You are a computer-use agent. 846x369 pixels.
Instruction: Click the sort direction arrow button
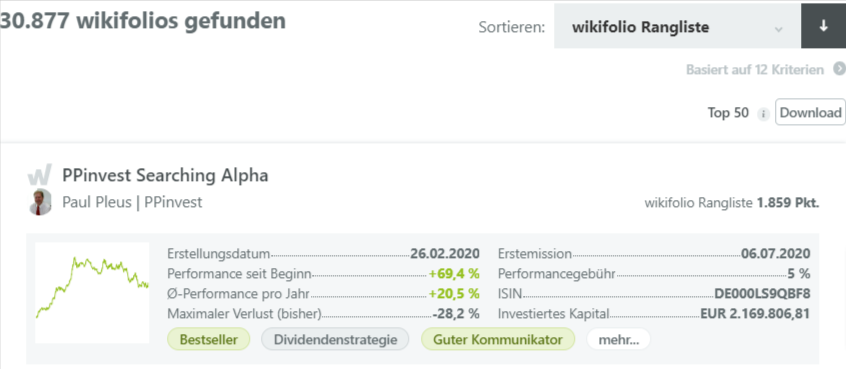pos(823,26)
